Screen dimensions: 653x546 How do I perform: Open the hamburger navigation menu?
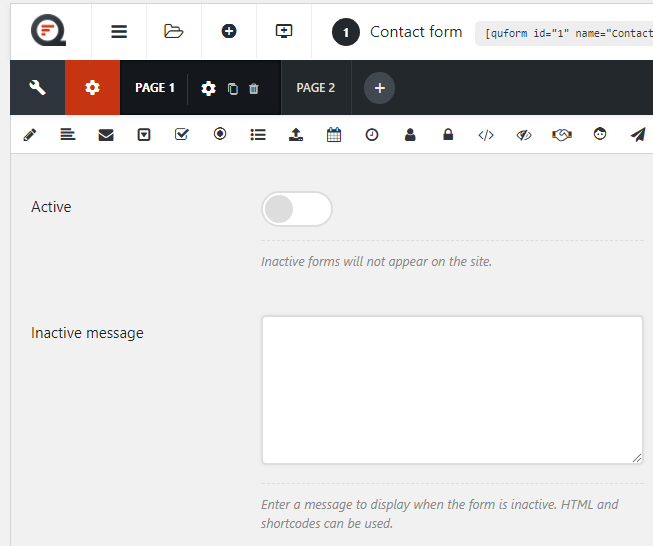119,32
